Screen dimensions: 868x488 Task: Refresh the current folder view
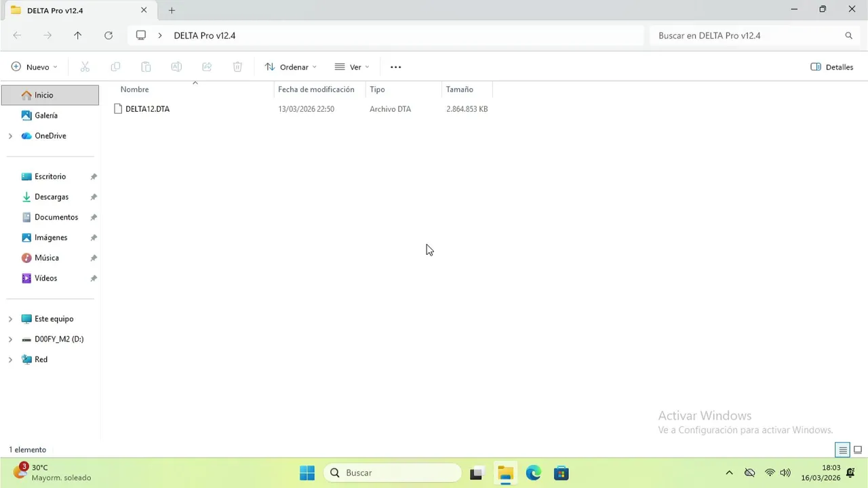click(108, 35)
